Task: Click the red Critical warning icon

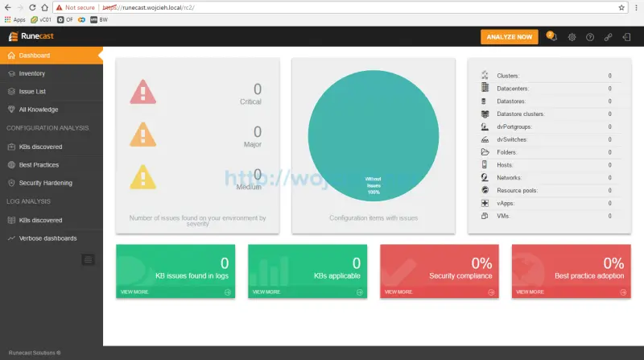Action: point(143,92)
